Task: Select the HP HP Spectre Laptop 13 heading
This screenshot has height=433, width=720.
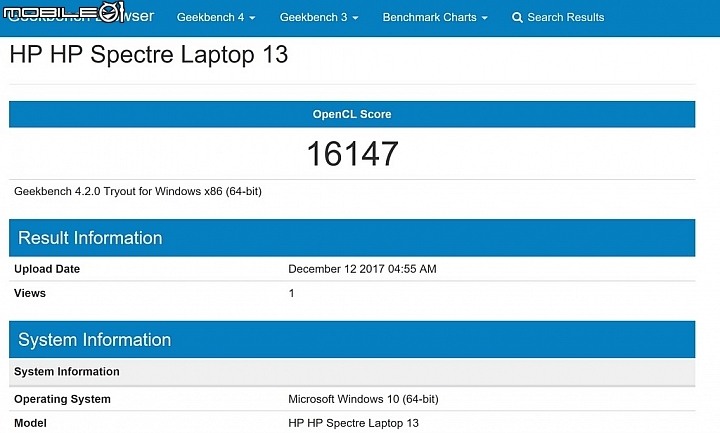Action: point(149,55)
